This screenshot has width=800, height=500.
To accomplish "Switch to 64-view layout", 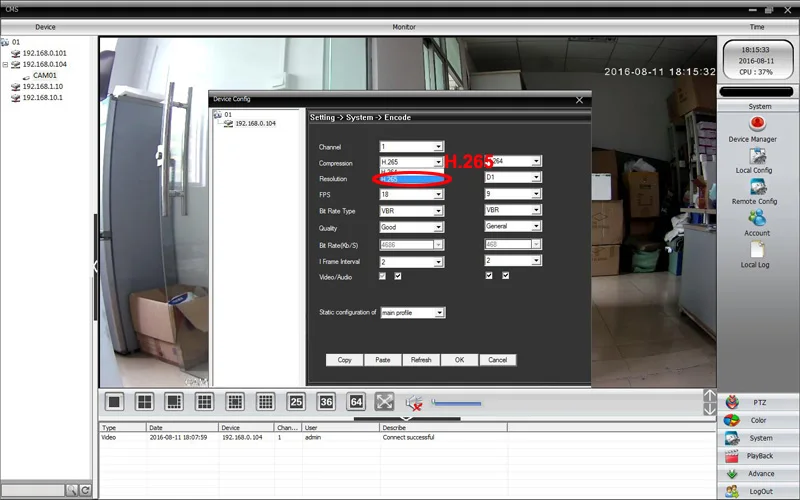I will pyautogui.click(x=356, y=402).
